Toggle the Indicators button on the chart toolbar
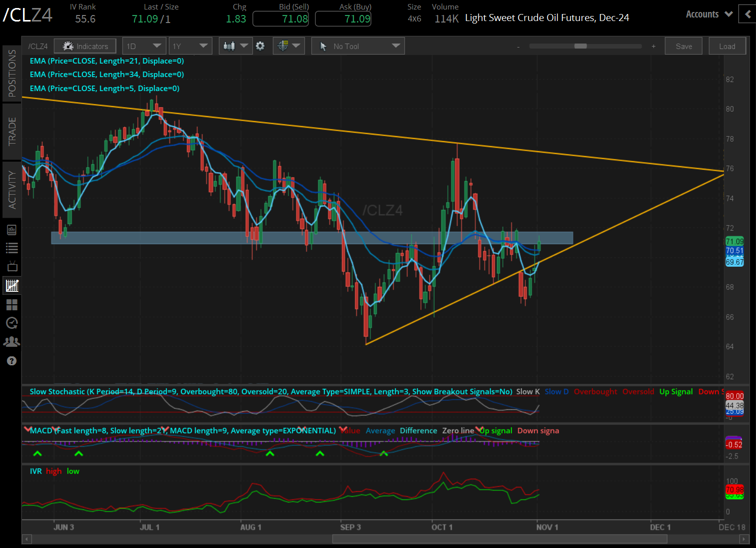The image size is (756, 548). (85, 46)
